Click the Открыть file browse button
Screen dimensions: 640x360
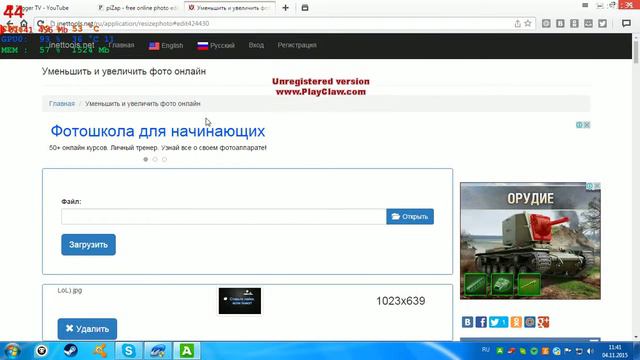pos(410,216)
